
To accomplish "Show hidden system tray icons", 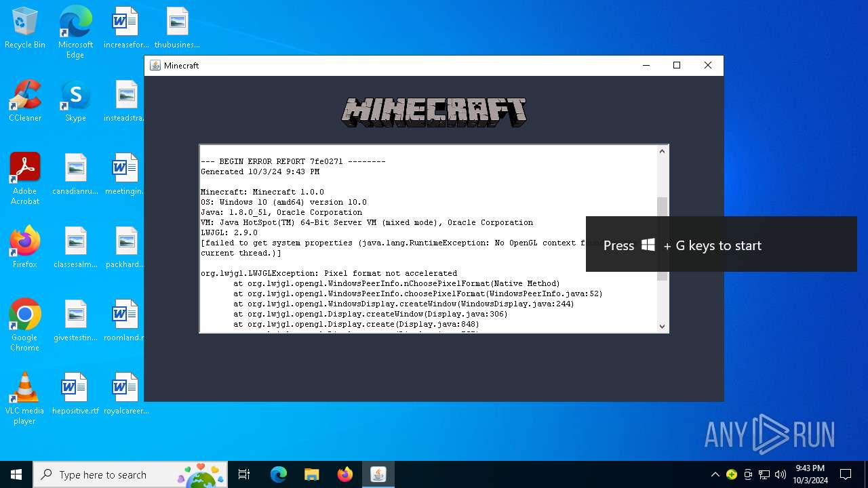I will click(x=715, y=474).
